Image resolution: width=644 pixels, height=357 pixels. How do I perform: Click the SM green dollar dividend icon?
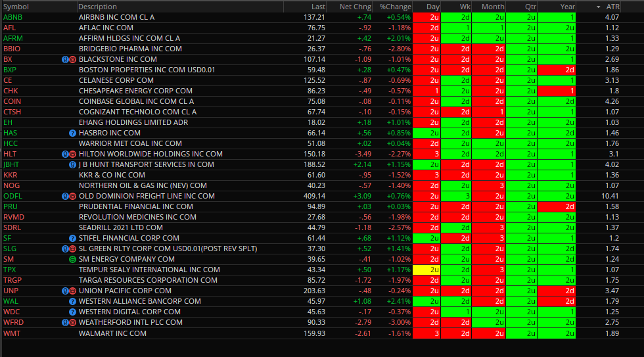[73, 259]
